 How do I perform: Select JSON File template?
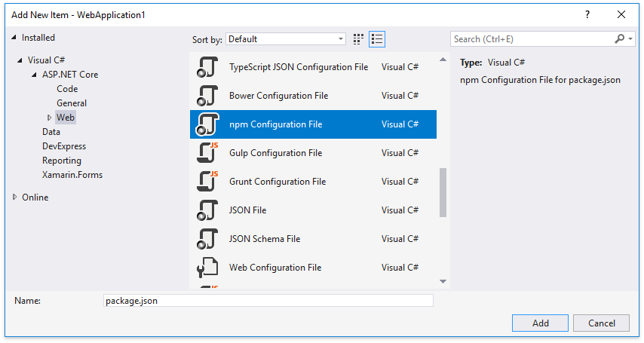tap(313, 210)
